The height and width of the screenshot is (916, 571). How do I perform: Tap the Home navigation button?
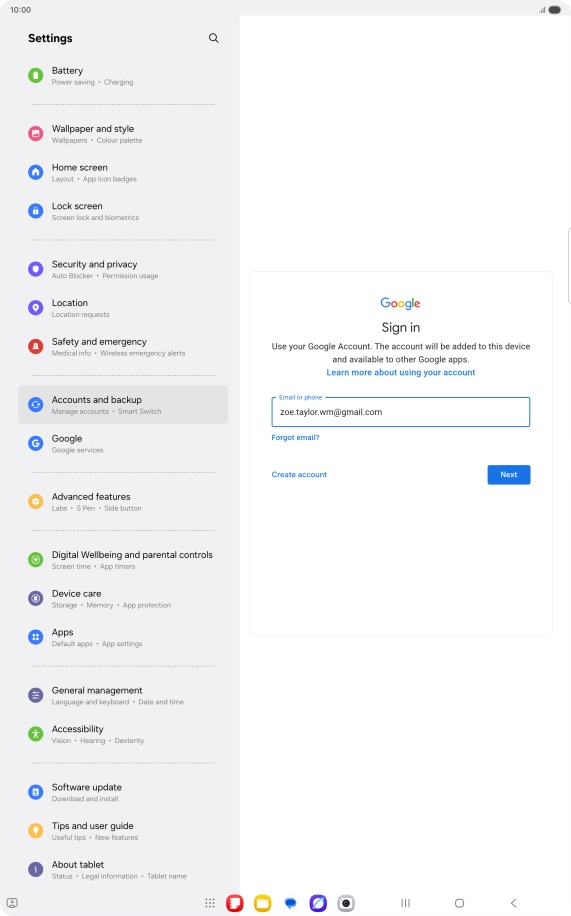tap(459, 903)
